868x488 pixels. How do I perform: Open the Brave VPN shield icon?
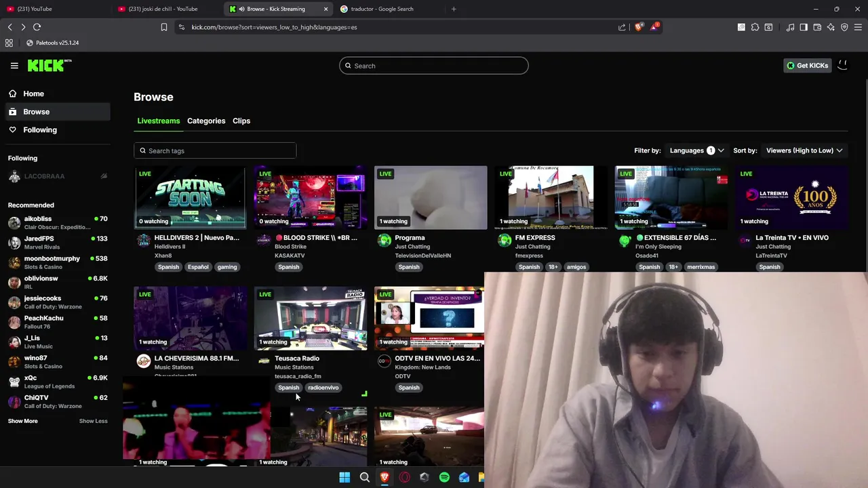point(844,27)
